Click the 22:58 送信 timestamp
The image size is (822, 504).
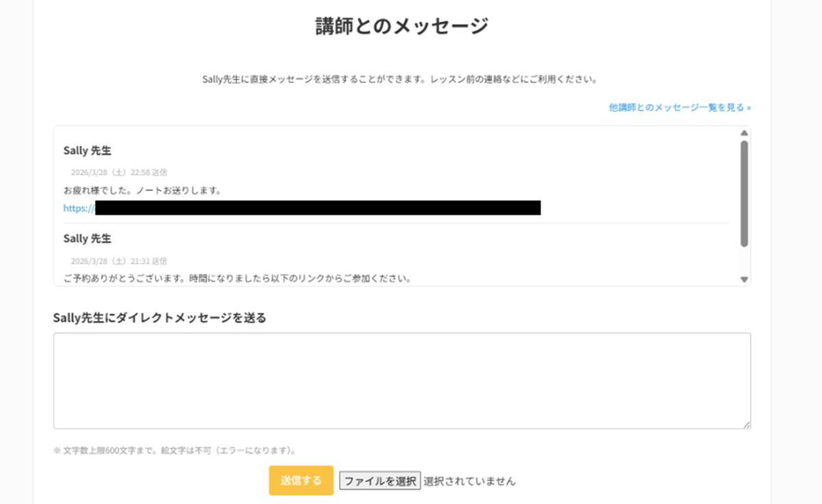[x=119, y=173]
